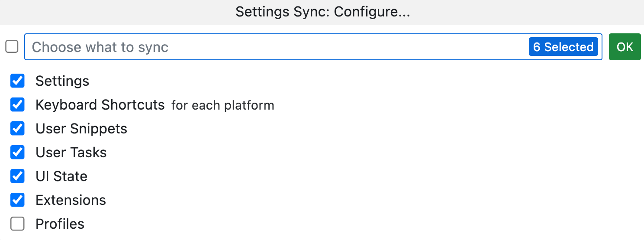The height and width of the screenshot is (240, 644).
Task: Deselect the UI State checkbox
Action: (x=17, y=176)
